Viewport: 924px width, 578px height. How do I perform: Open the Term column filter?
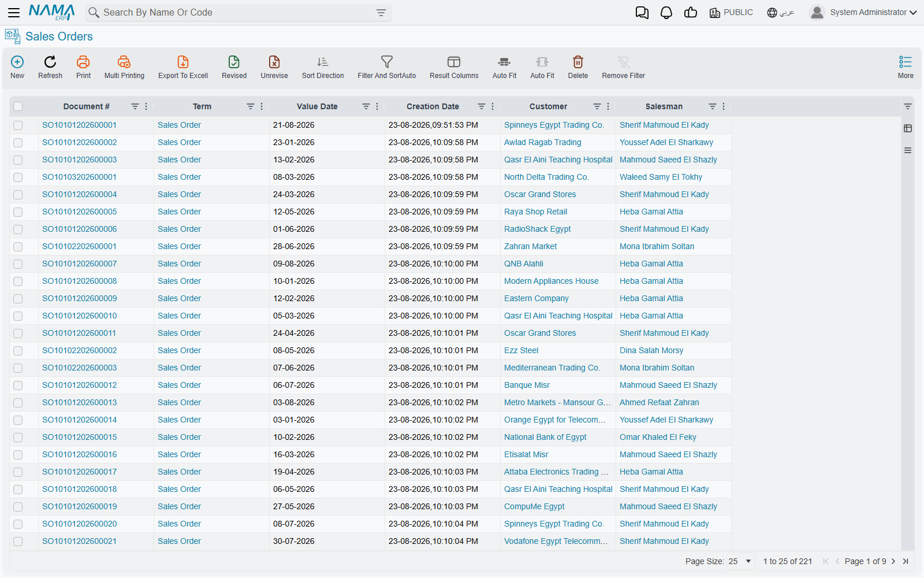pos(250,106)
